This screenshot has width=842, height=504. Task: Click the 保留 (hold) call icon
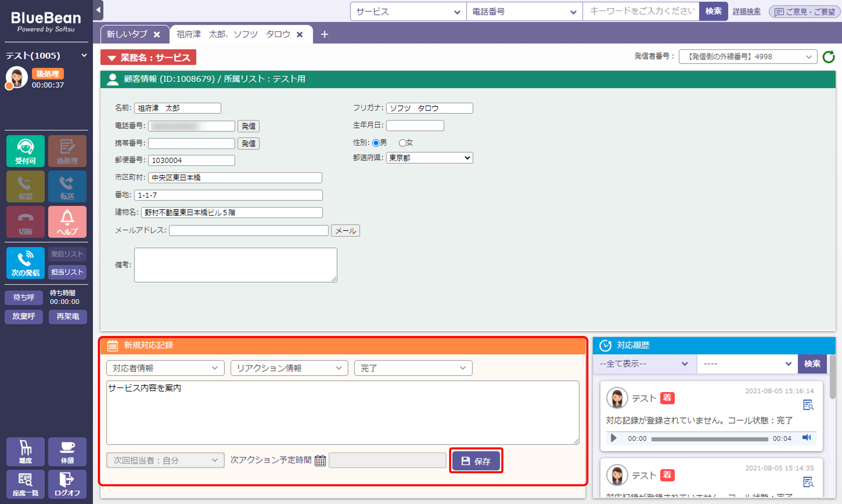point(25,186)
